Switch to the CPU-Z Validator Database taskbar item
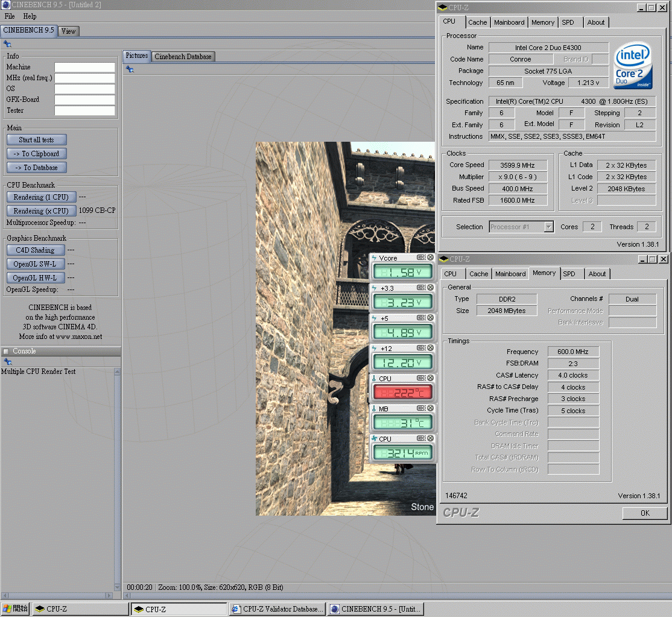The width and height of the screenshot is (672, 617). (277, 609)
